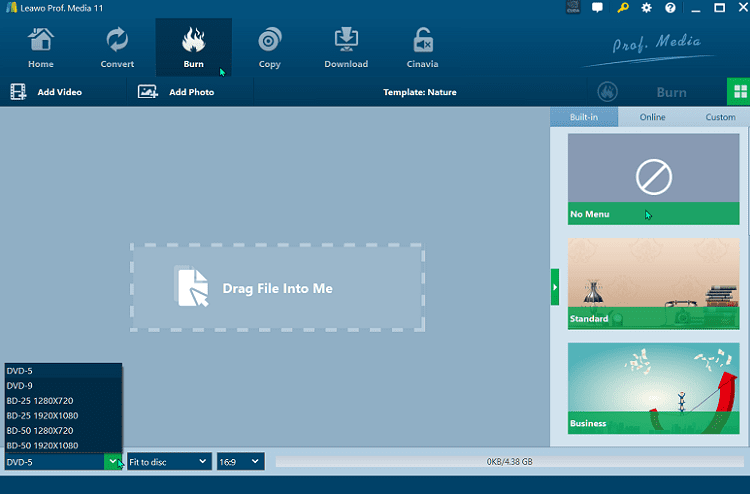Switch to the Custom templates tab
750x494 pixels.
pyautogui.click(x=720, y=117)
